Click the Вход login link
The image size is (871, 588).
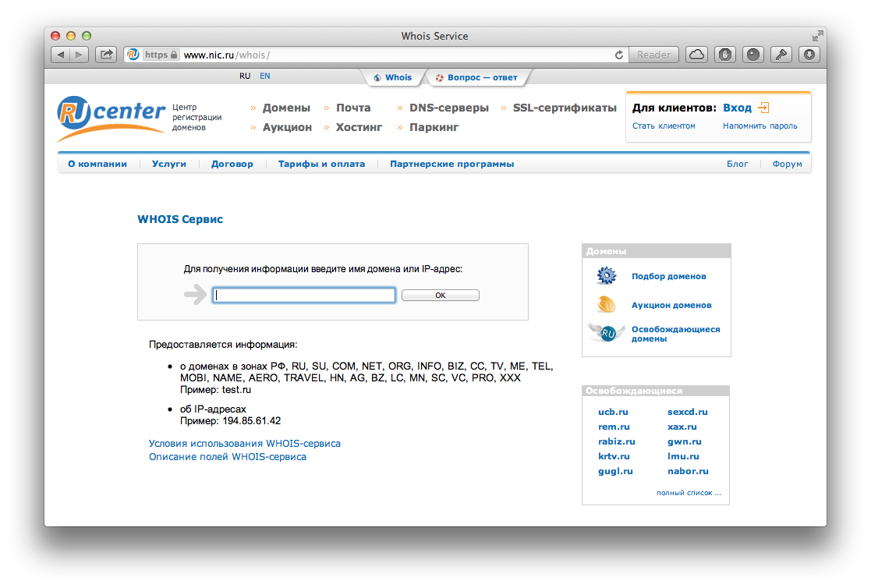pos(737,108)
